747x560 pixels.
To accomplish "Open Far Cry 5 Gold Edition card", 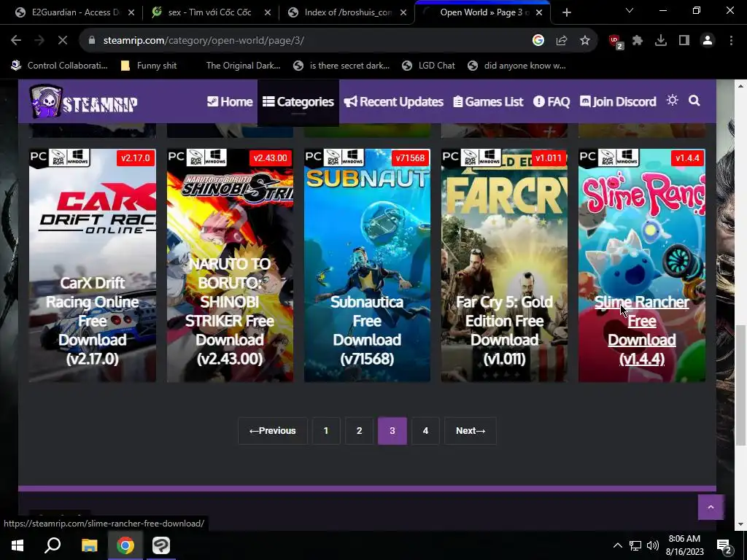I will point(504,265).
